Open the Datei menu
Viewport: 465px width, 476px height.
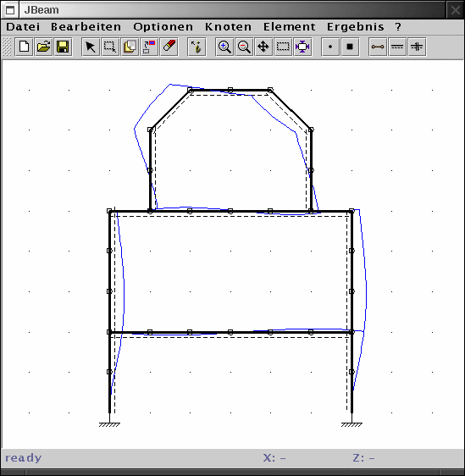pos(23,27)
